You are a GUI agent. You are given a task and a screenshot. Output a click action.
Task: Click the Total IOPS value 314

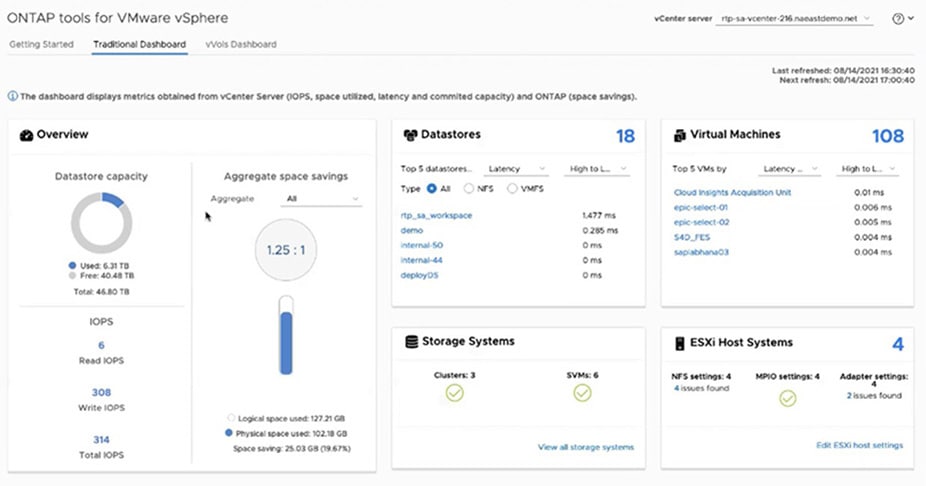coord(101,440)
